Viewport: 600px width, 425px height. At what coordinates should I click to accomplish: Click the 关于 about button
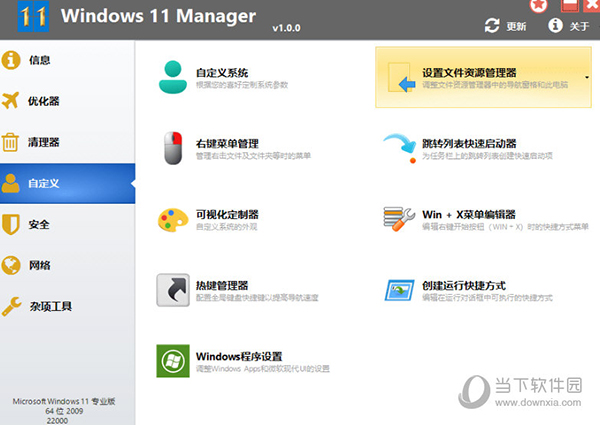(569, 26)
